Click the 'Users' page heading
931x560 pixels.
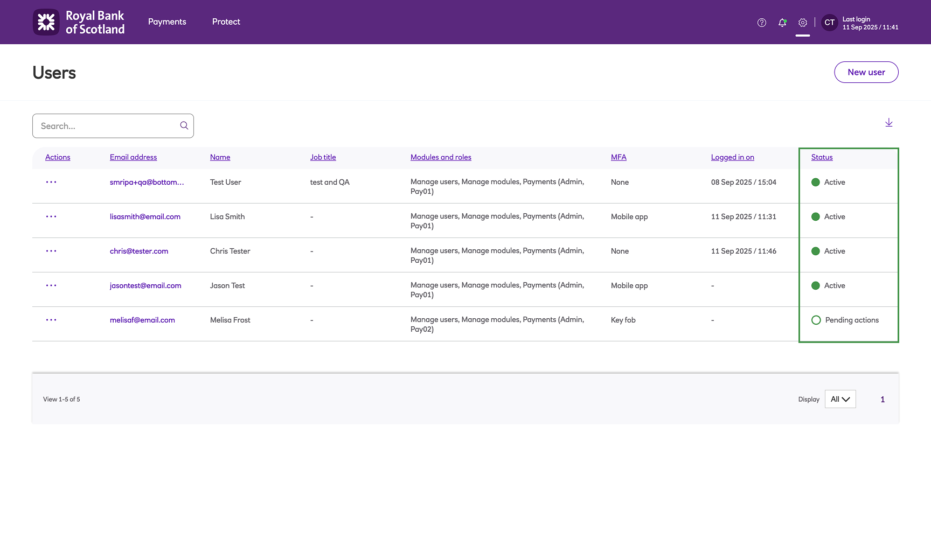pyautogui.click(x=54, y=73)
